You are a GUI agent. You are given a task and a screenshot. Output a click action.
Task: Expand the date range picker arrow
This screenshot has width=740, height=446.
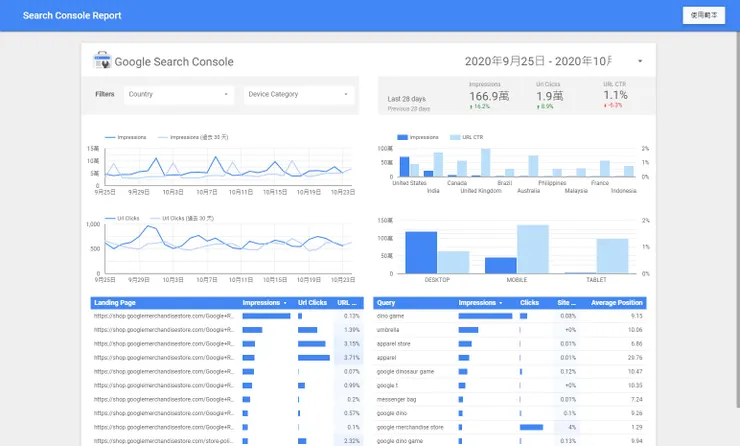640,61
